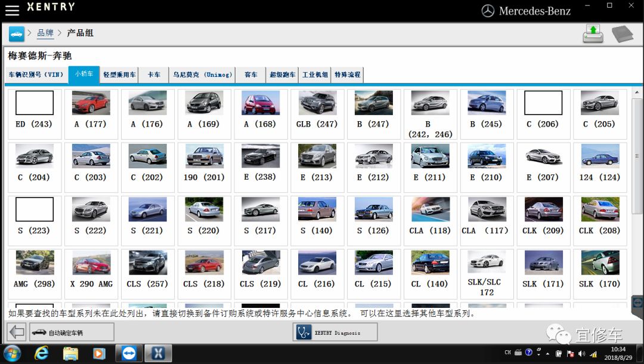The image size is (644, 364).
Task: Select the S (140) model
Action: (317, 221)
